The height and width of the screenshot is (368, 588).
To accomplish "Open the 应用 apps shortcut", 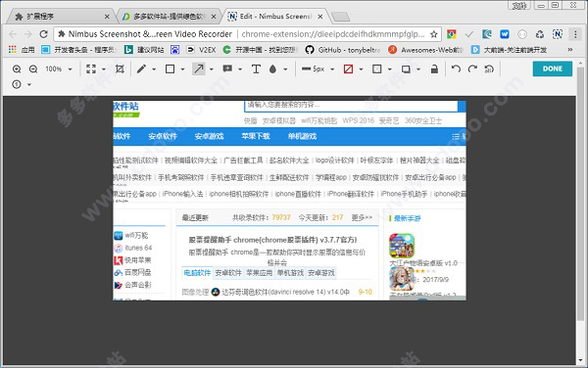I will [x=22, y=49].
